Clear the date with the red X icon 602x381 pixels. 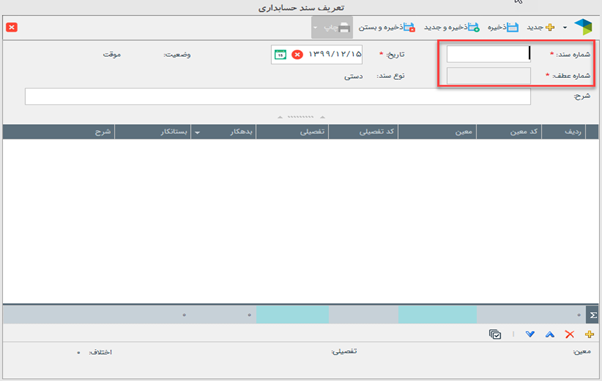pos(297,55)
